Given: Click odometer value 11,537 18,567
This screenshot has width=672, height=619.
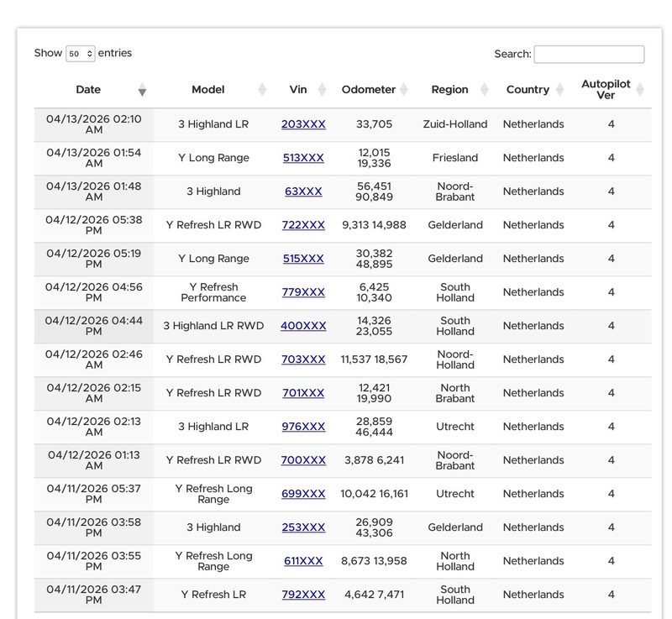Looking at the screenshot, I should click(x=374, y=359).
